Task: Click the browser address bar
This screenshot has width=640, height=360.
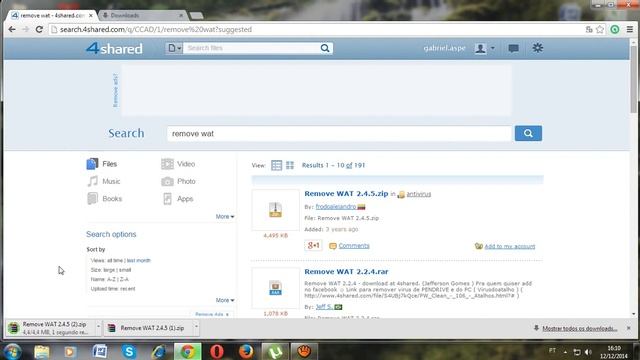Action: tap(316, 29)
